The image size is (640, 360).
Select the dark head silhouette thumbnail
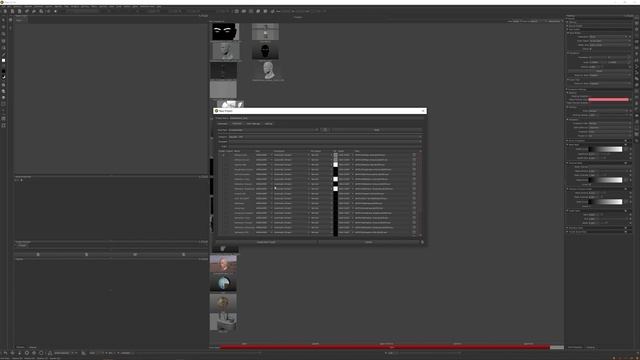pyautogui.click(x=265, y=51)
